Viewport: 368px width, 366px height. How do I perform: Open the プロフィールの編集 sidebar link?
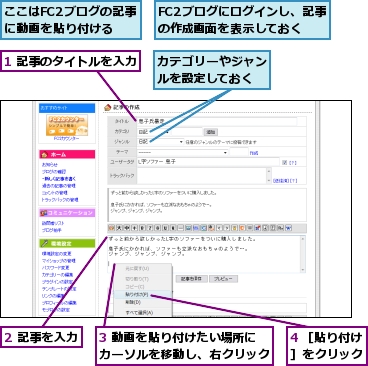pyautogui.click(x=59, y=303)
